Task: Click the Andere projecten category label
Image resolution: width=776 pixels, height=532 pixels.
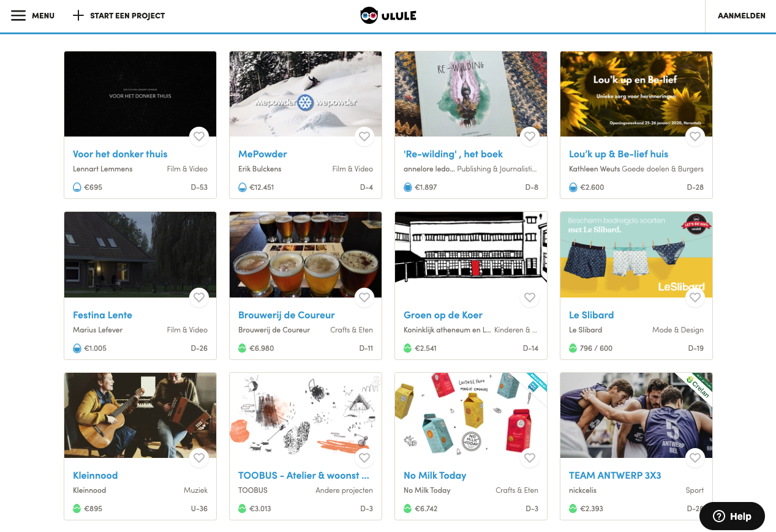Action: tap(344, 490)
